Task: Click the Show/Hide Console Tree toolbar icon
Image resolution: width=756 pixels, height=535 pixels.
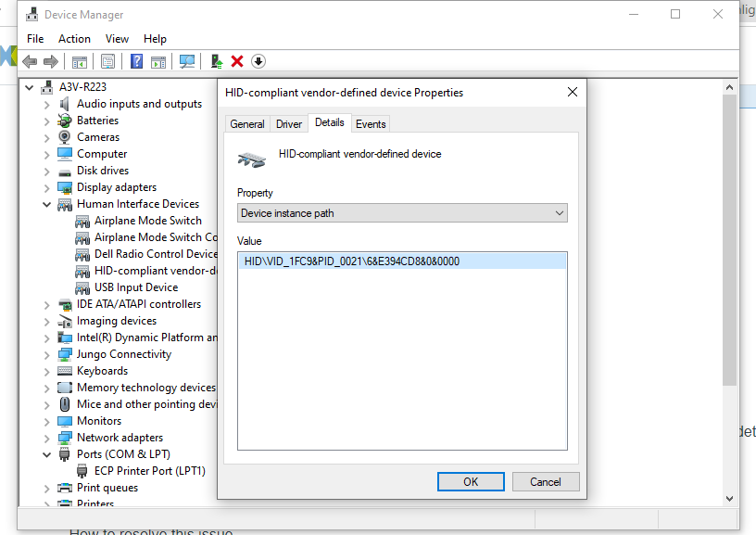Action: click(x=80, y=61)
